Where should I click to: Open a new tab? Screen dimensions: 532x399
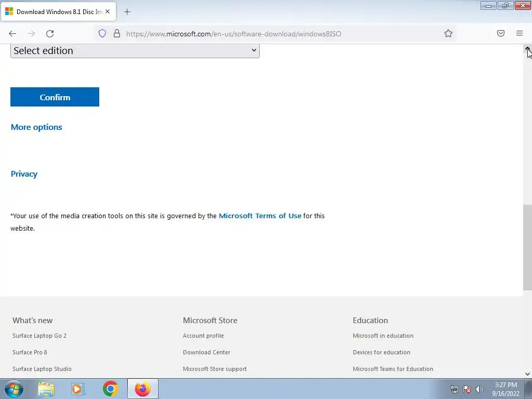pos(127,12)
